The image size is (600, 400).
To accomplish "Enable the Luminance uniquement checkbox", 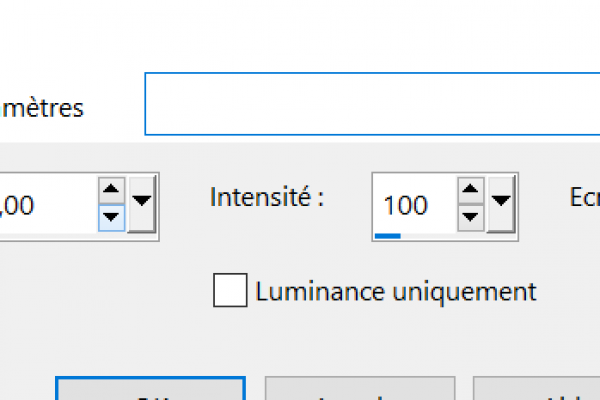I will pos(230,290).
